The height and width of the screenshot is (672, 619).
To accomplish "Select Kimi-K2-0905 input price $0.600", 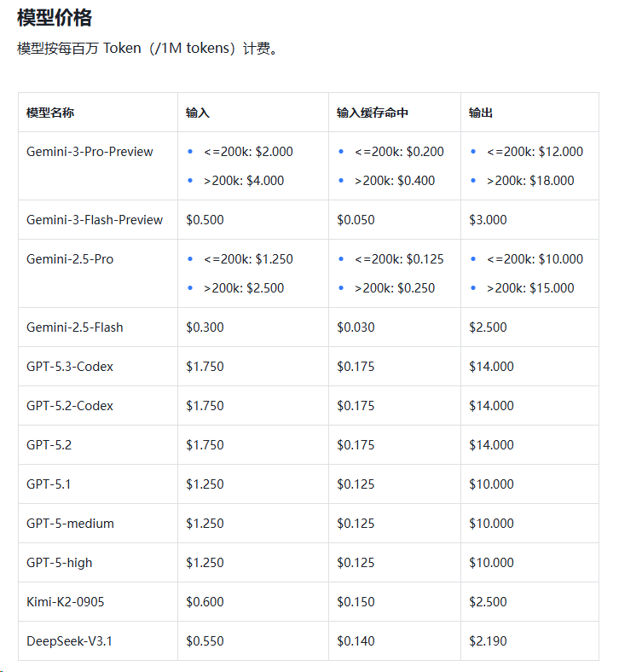I will tap(205, 602).
